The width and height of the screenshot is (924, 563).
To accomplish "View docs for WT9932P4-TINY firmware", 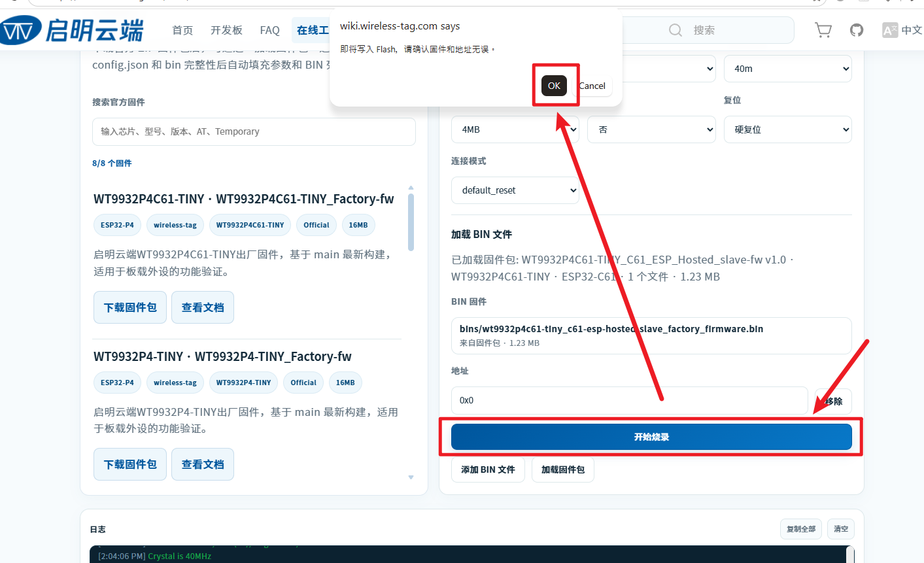I will pyautogui.click(x=203, y=464).
